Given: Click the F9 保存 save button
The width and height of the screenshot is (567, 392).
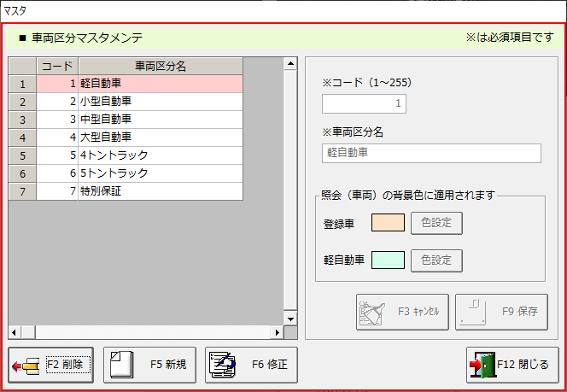Looking at the screenshot, I should tap(501, 312).
